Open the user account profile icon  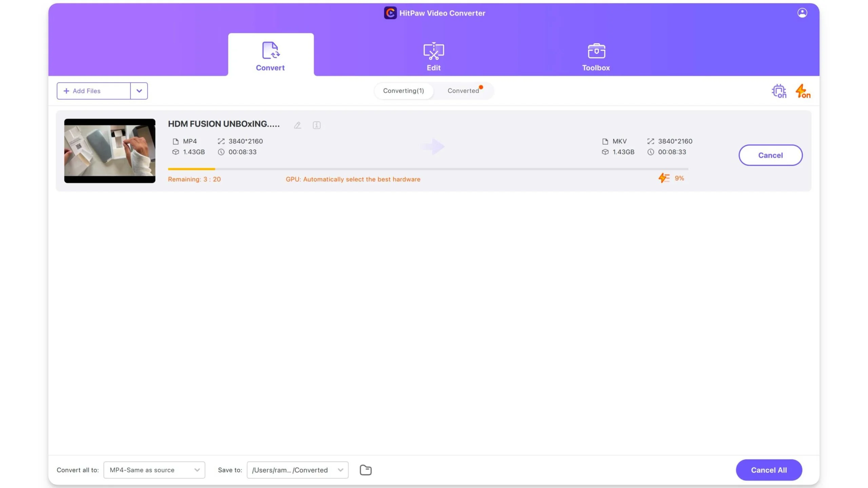pos(802,13)
